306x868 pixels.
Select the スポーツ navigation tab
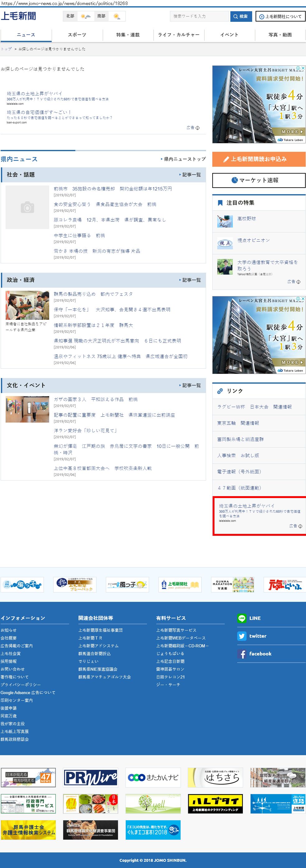(x=77, y=35)
